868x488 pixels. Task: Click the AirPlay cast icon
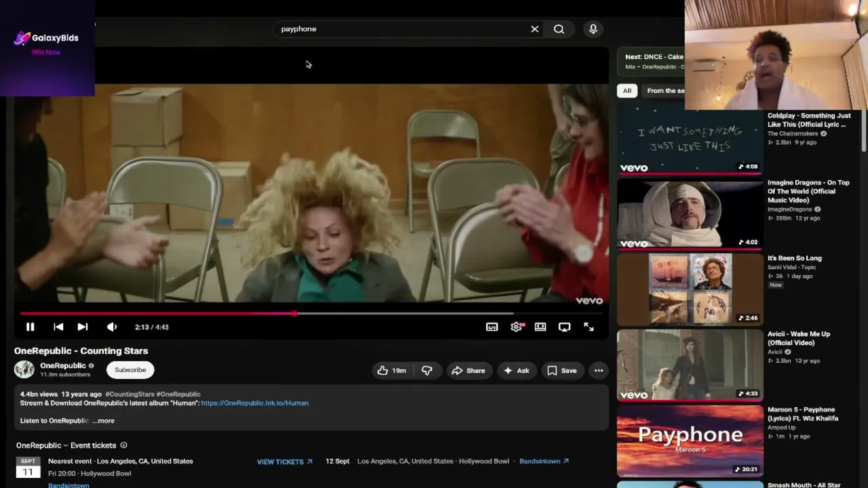tap(564, 327)
